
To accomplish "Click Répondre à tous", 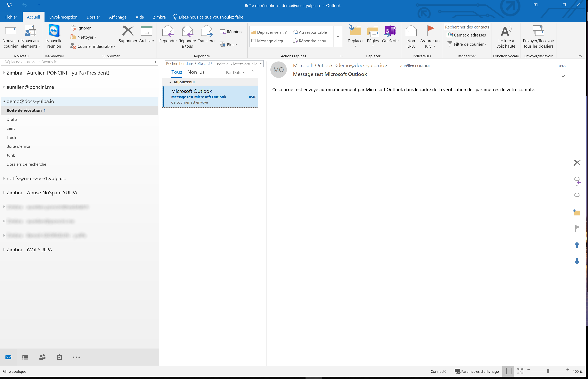I will tap(187, 36).
